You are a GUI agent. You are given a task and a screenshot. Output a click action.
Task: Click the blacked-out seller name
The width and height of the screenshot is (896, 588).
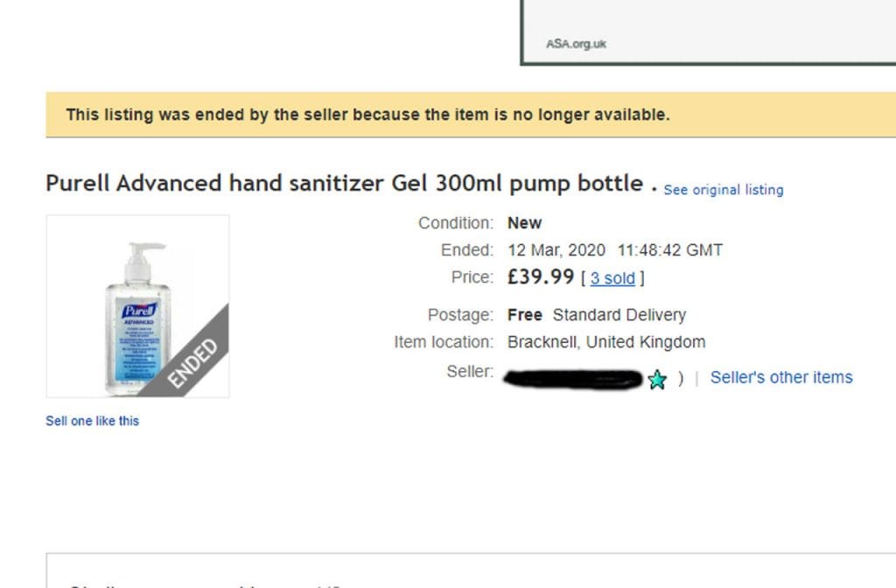(574, 378)
